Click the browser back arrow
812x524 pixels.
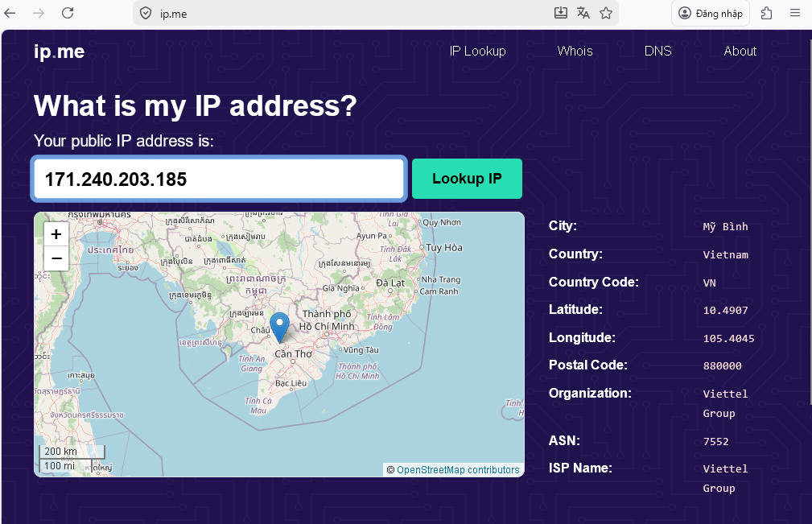[10, 13]
